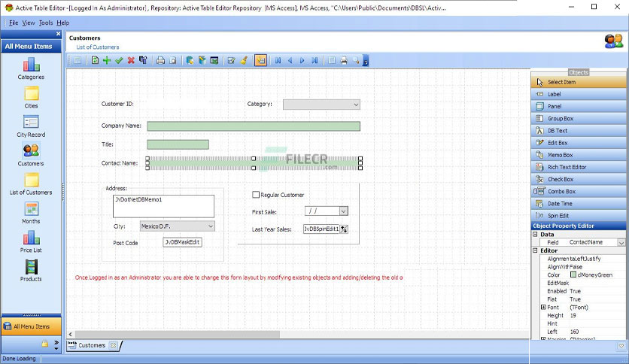This screenshot has height=364, width=629.
Task: Go to next record arrow icon
Action: coord(302,60)
